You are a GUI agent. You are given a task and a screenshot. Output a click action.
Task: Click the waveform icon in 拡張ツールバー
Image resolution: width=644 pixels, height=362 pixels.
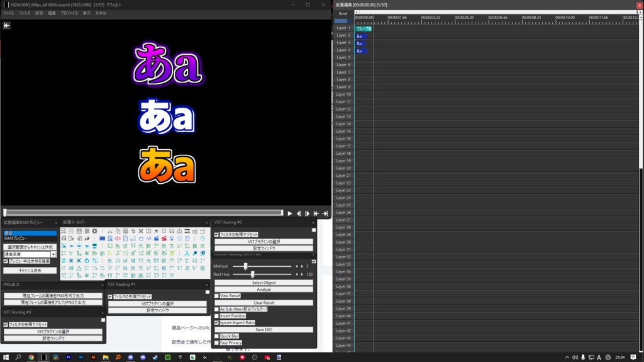pos(148,239)
